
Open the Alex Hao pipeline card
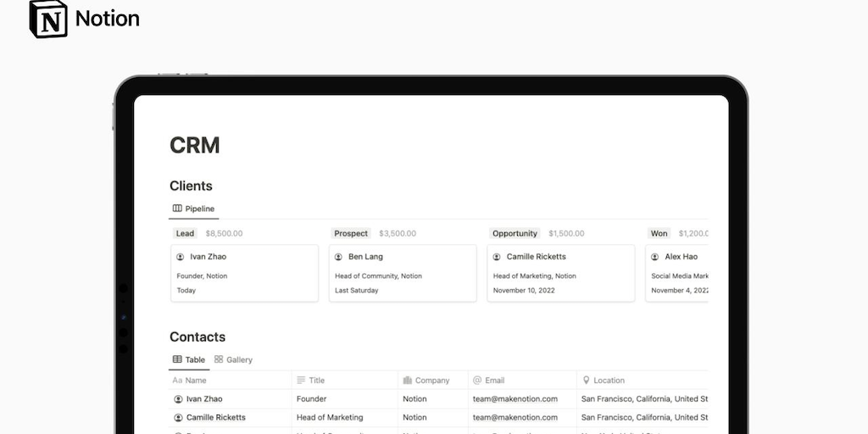click(676, 274)
